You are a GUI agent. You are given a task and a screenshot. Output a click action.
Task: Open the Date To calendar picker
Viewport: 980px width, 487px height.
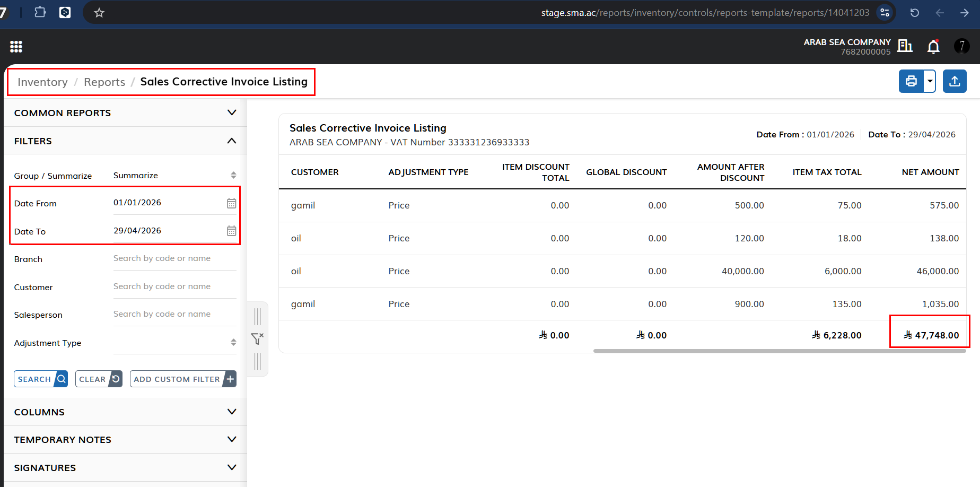pos(232,231)
